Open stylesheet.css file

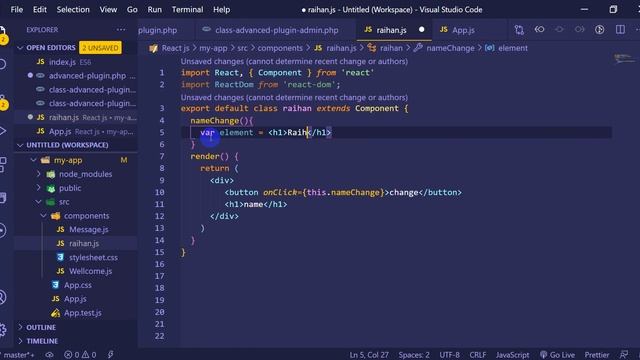93,258
